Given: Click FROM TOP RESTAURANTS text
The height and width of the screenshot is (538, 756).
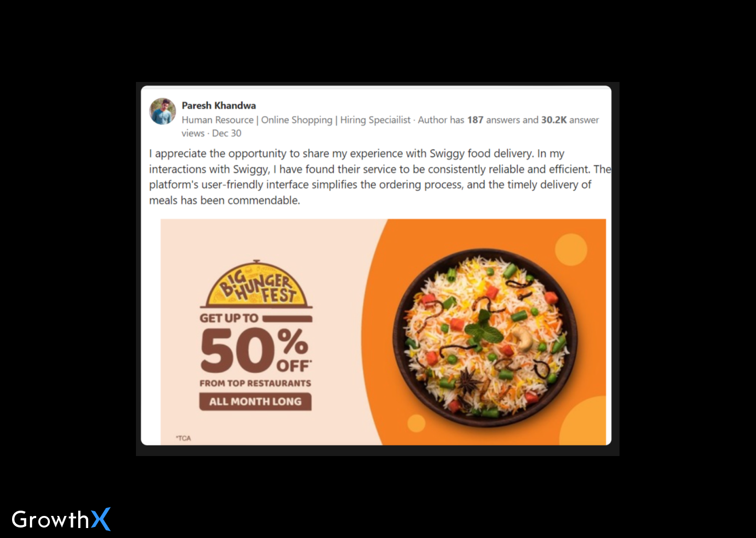Looking at the screenshot, I should point(255,383).
